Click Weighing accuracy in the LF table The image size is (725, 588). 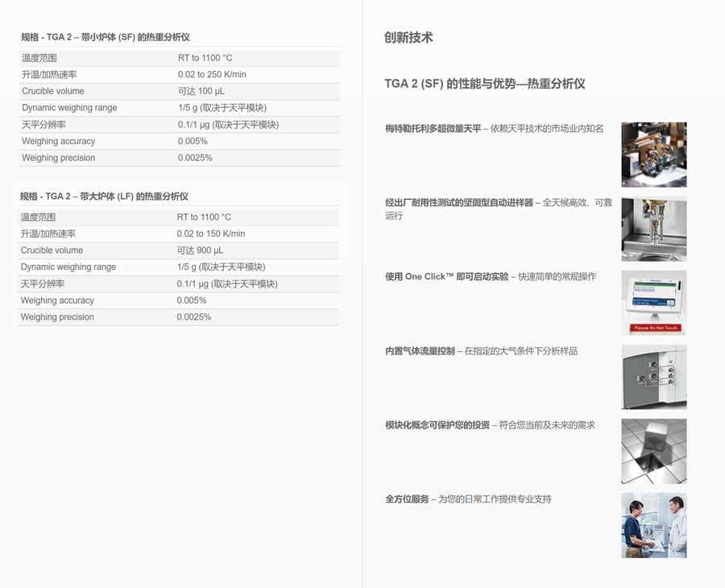click(57, 300)
